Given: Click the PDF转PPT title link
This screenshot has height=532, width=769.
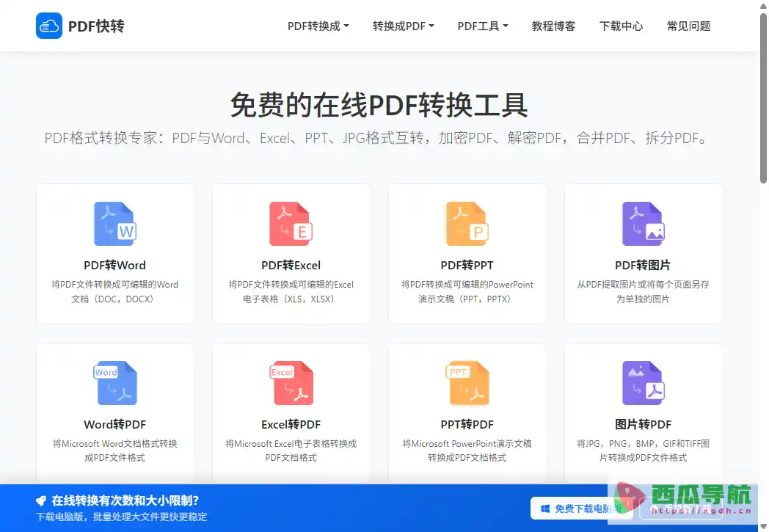Looking at the screenshot, I should click(x=467, y=265).
